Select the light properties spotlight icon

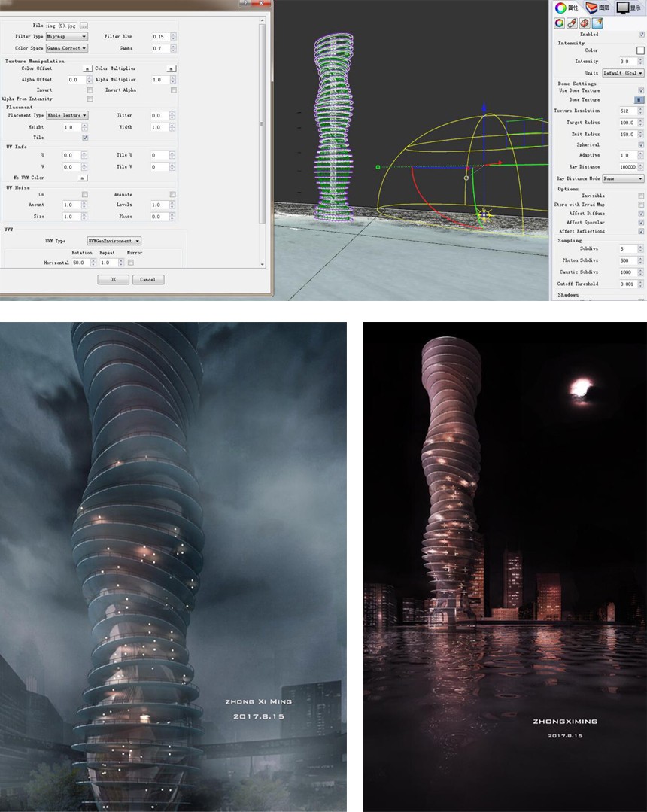pos(598,23)
